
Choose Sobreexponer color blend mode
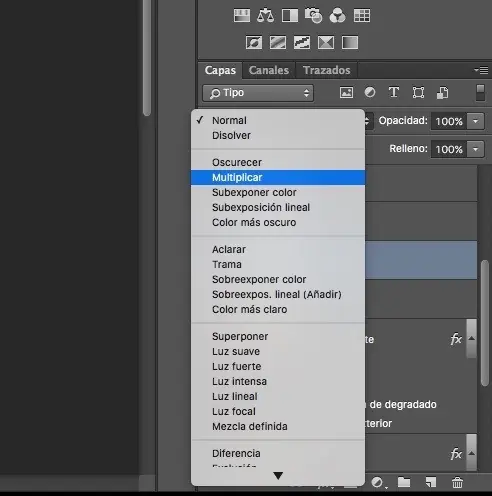pyautogui.click(x=278, y=279)
